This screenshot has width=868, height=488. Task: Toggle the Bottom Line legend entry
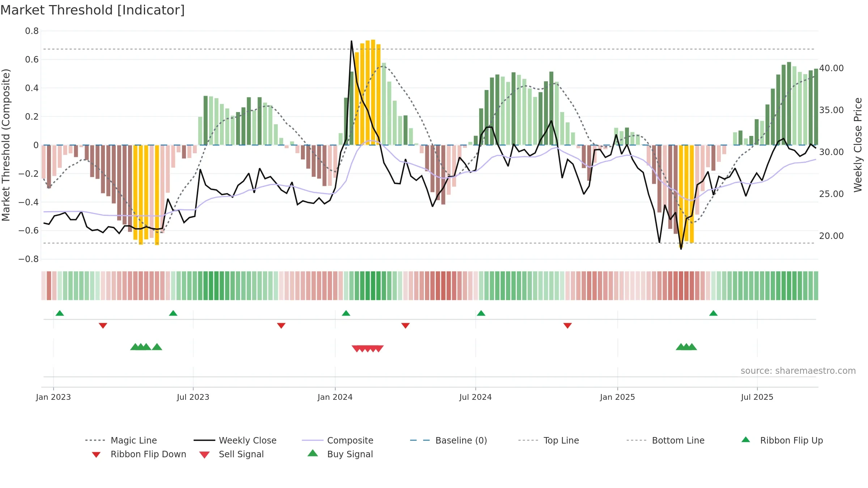(x=665, y=440)
